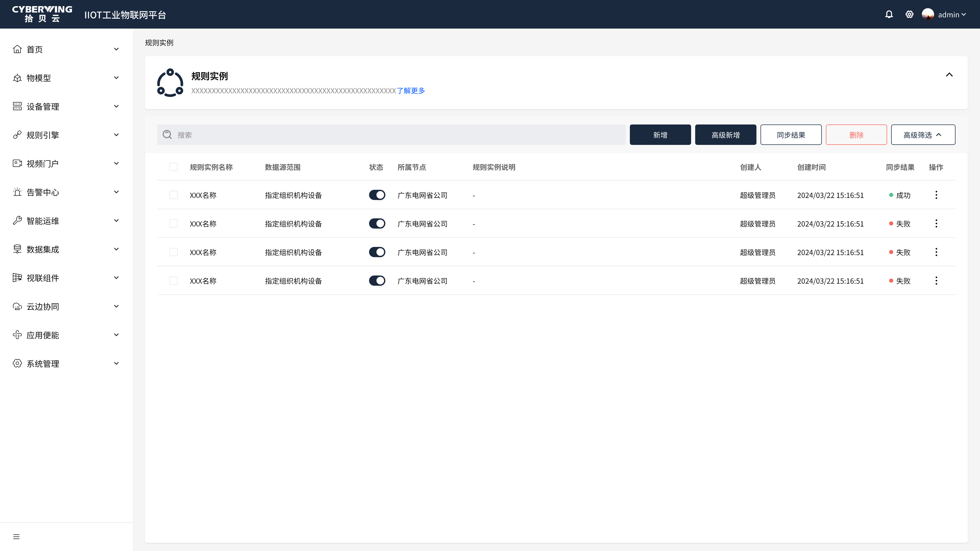Viewport: 980px width, 551px height.
Task: Check the first row's checkbox (成功)
Action: coord(174,195)
